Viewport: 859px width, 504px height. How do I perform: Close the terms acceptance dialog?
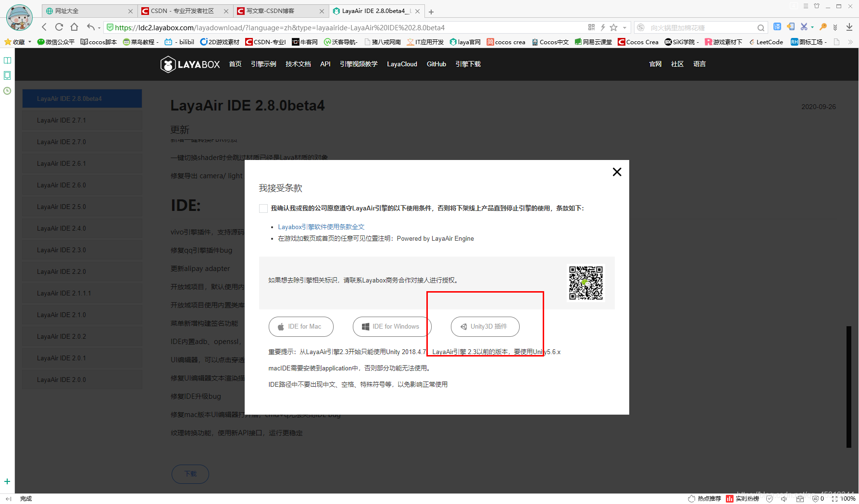617,172
